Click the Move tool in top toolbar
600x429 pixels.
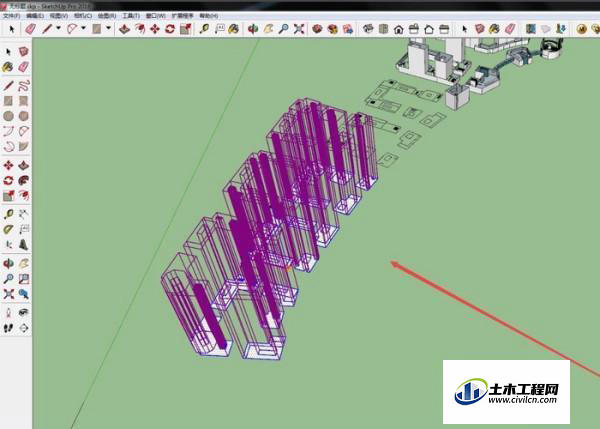[155, 29]
